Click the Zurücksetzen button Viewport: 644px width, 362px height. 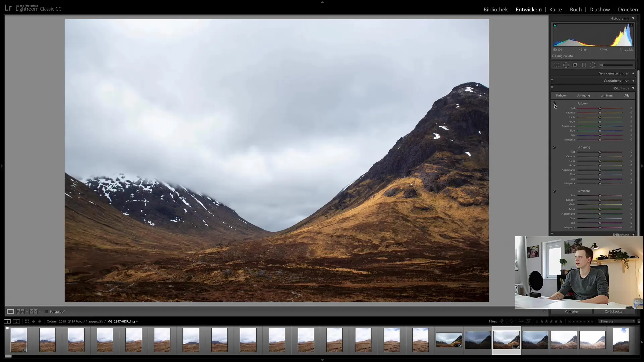point(614,312)
